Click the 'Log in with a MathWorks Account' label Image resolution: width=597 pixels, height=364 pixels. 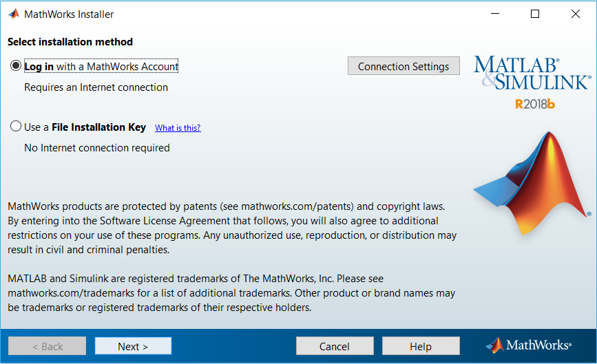tap(101, 67)
